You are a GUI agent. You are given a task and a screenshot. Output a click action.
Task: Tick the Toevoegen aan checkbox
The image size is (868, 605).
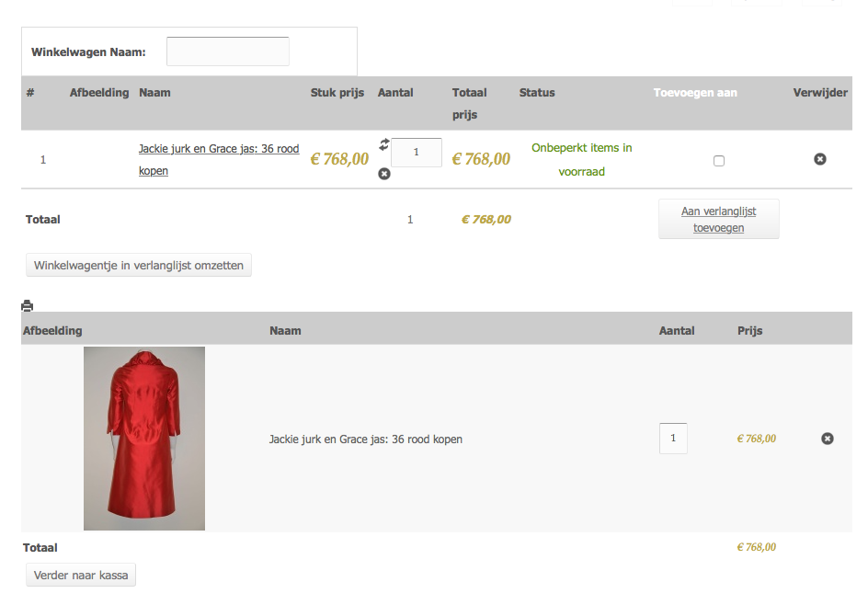[x=719, y=161]
